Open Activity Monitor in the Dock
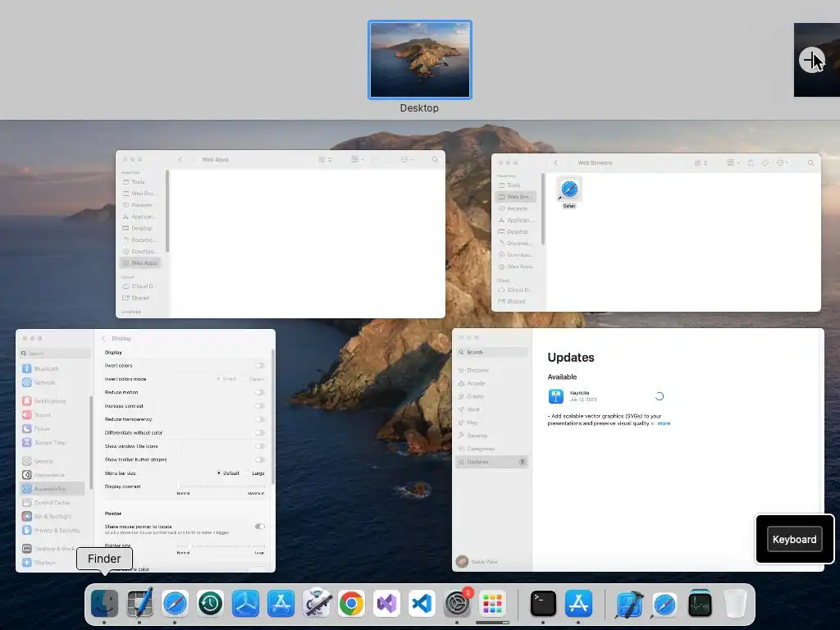The image size is (840, 630). tap(700, 603)
